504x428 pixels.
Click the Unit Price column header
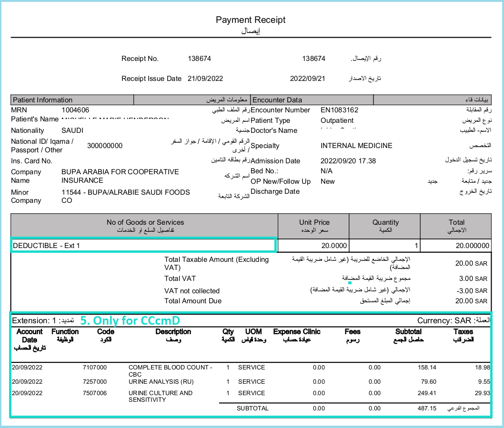tap(314, 226)
